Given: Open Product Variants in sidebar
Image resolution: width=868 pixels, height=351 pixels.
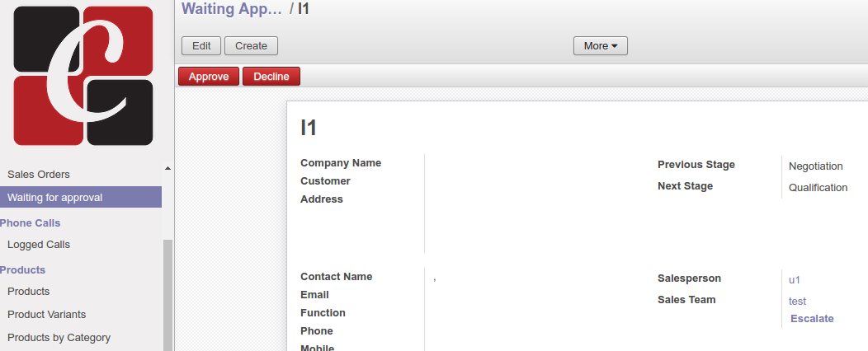Looking at the screenshot, I should (x=47, y=315).
